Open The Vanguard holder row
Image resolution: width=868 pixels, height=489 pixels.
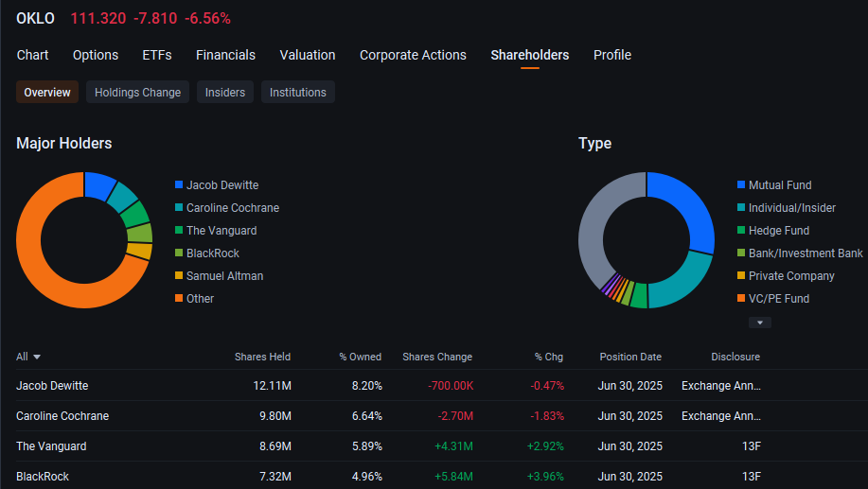(51, 446)
